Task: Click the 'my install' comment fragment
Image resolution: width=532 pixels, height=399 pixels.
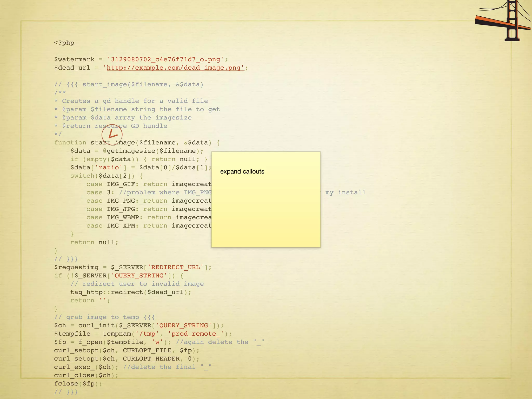Action: click(345, 192)
